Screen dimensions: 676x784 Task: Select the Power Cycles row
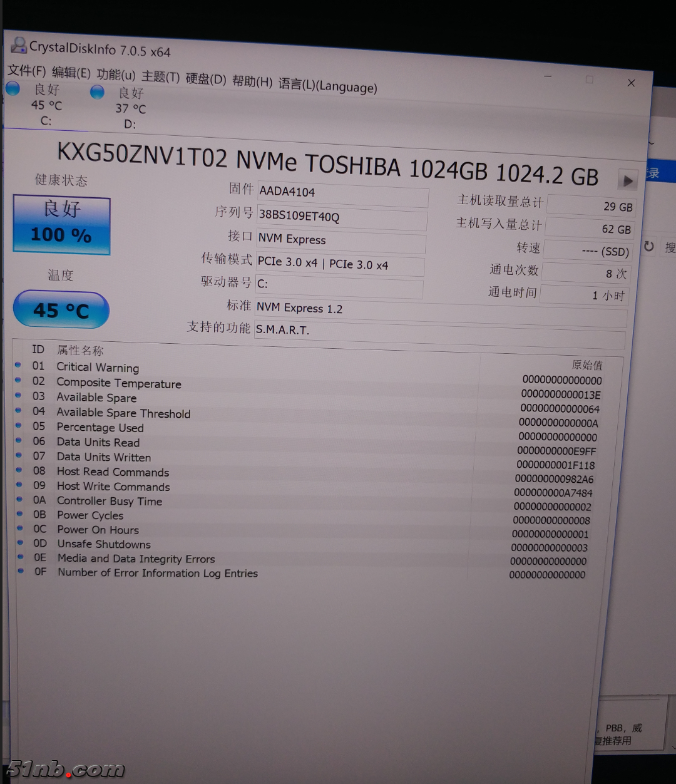click(302, 517)
